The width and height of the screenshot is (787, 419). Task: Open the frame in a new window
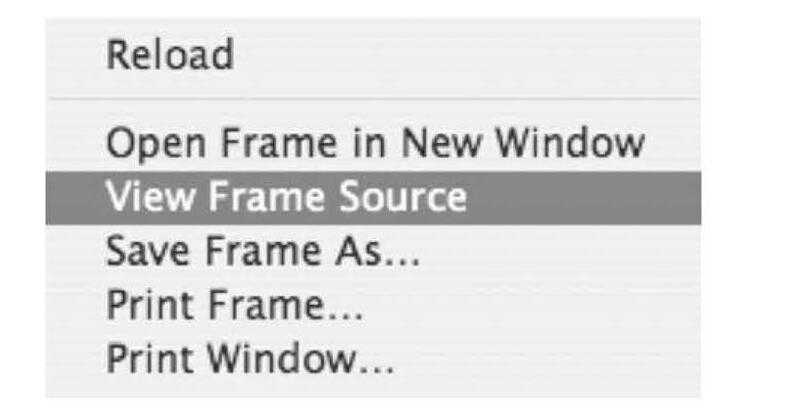click(x=375, y=144)
